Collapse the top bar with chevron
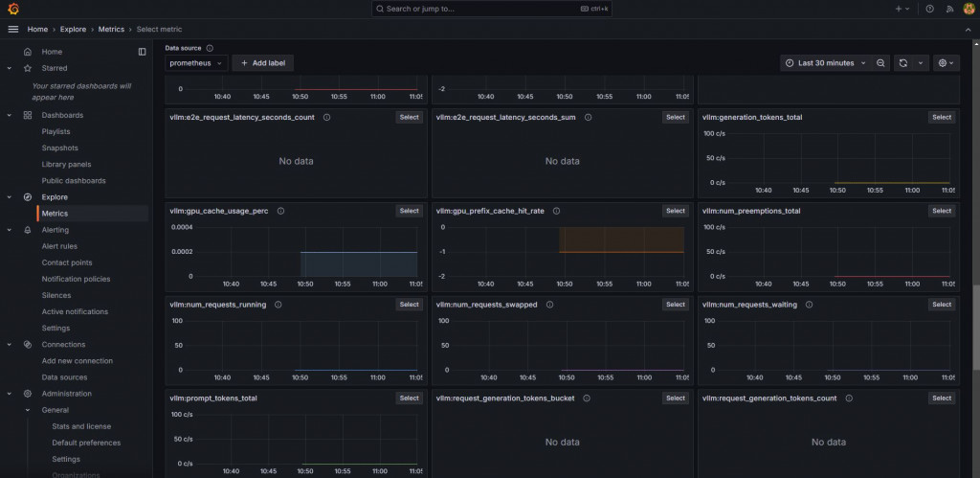This screenshot has height=478, width=980. pos(969,30)
